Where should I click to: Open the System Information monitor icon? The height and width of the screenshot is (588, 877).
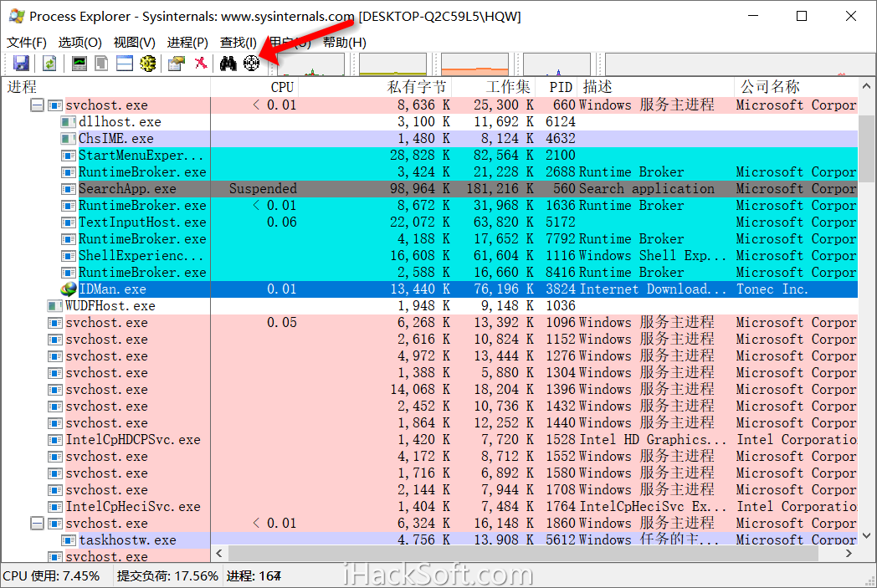79,64
